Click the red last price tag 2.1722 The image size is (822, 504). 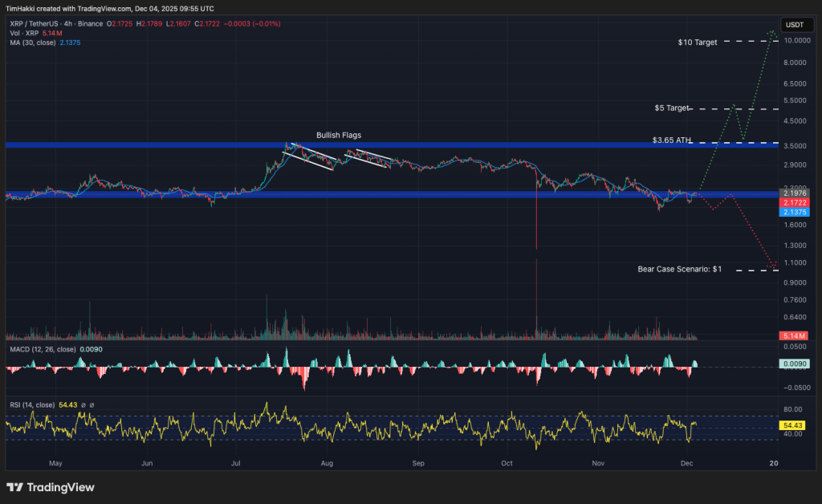[796, 203]
